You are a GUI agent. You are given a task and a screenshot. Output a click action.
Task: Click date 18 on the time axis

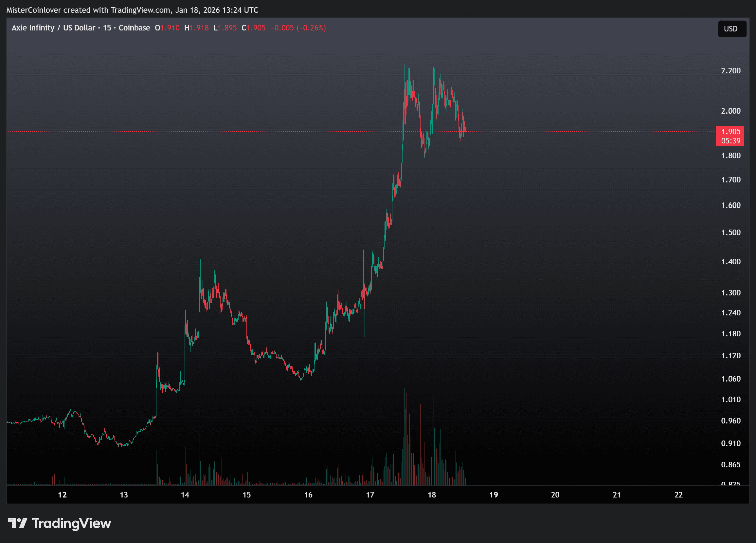click(x=432, y=495)
